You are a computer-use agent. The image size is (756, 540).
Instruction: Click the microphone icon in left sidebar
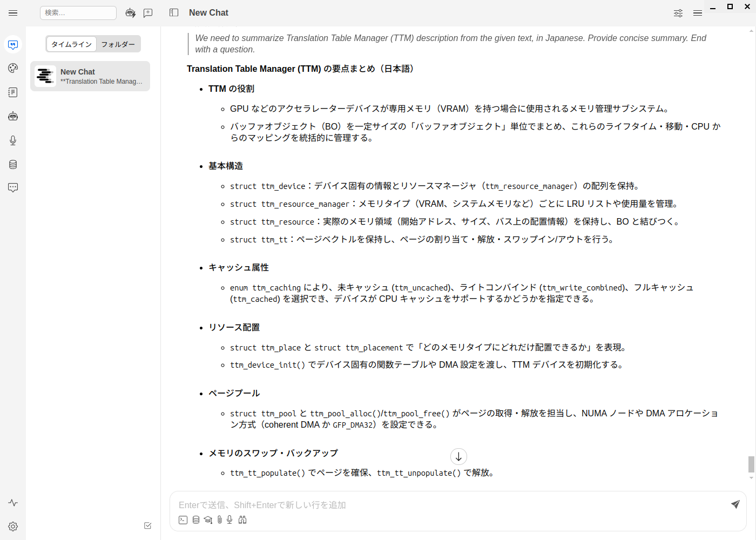point(13,140)
